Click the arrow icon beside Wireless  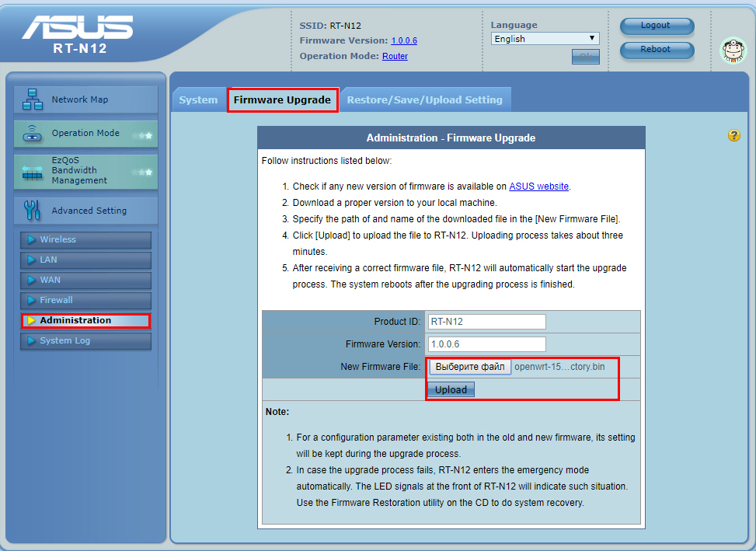31,239
